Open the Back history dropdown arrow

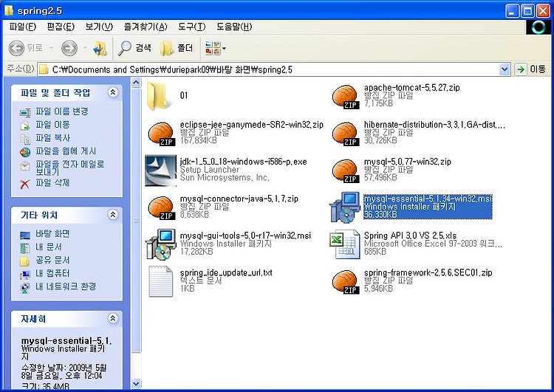point(51,48)
